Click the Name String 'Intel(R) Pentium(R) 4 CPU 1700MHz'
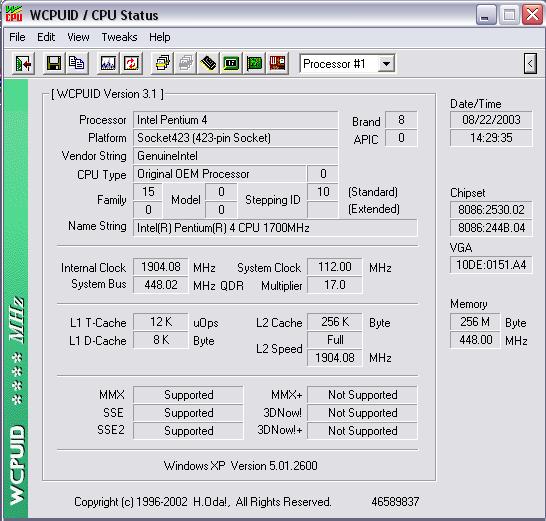Image resolution: width=546 pixels, height=521 pixels. [275, 228]
